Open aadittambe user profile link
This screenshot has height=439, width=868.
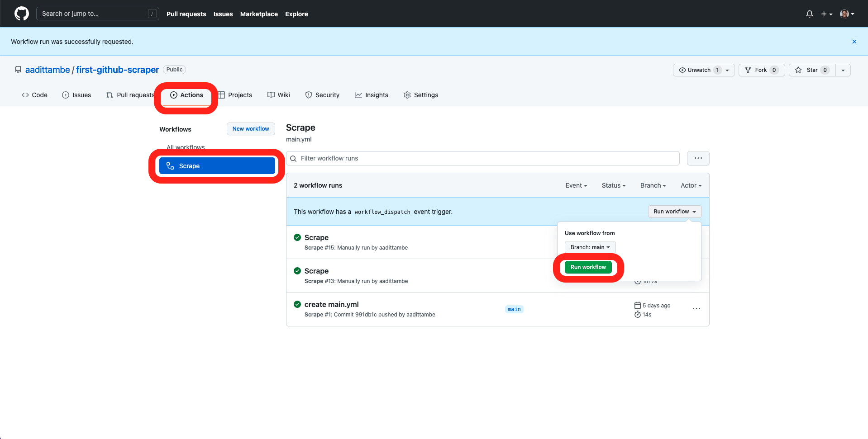(x=48, y=70)
